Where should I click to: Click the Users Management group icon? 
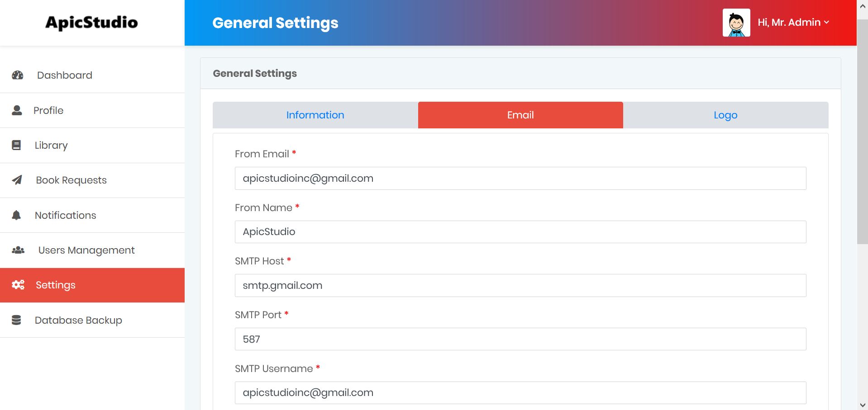click(18, 250)
